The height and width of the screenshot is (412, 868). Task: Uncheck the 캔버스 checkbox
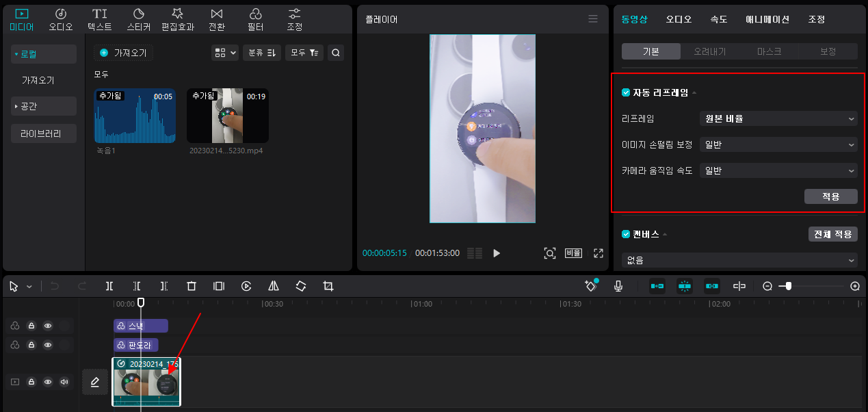(x=626, y=234)
